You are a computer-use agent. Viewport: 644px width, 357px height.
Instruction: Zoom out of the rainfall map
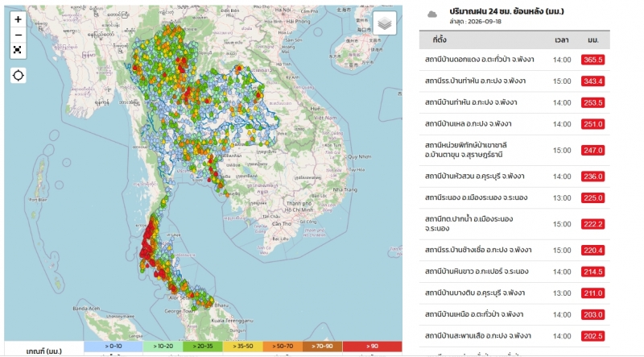click(18, 35)
